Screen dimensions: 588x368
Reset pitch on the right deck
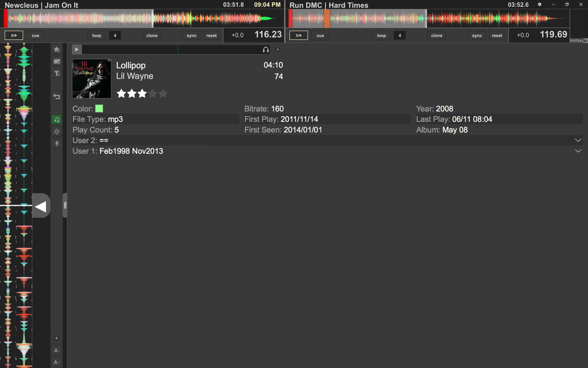[x=497, y=35]
